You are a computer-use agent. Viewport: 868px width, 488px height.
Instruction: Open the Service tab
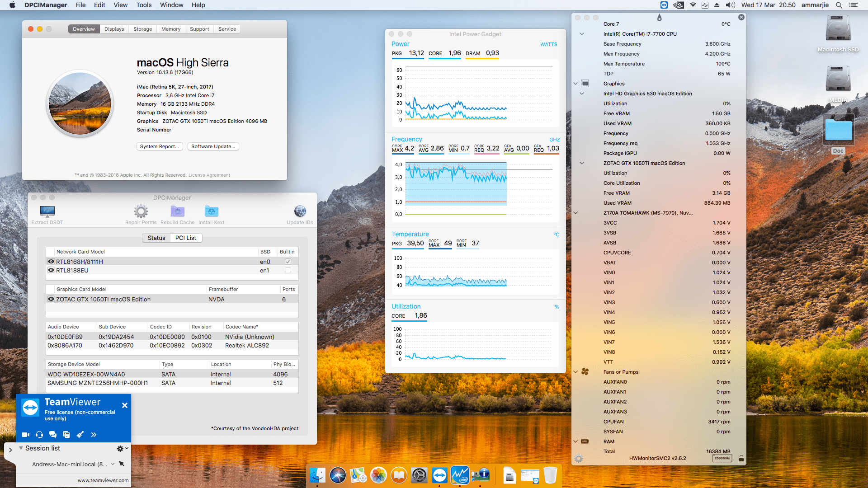click(227, 29)
